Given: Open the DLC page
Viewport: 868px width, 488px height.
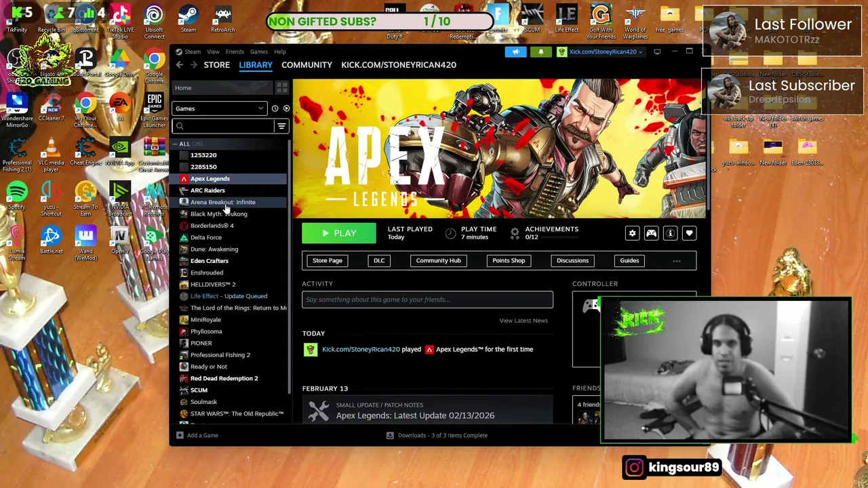Looking at the screenshot, I should click(379, 260).
